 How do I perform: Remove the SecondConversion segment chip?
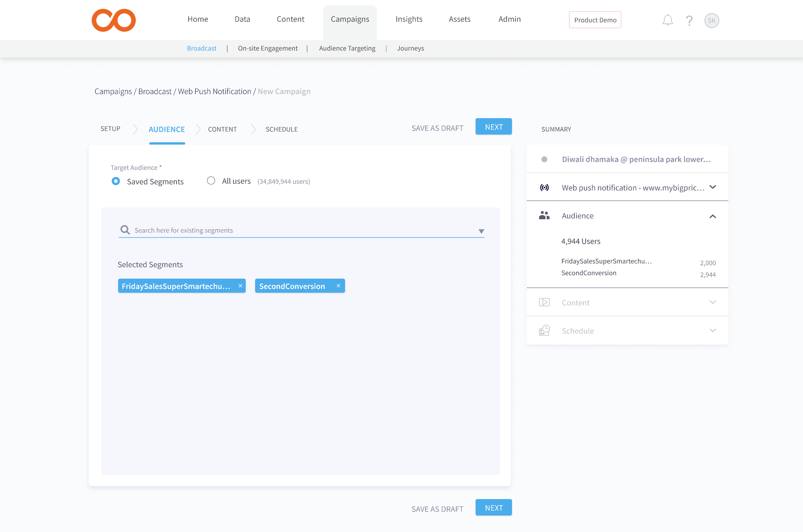pyautogui.click(x=338, y=286)
